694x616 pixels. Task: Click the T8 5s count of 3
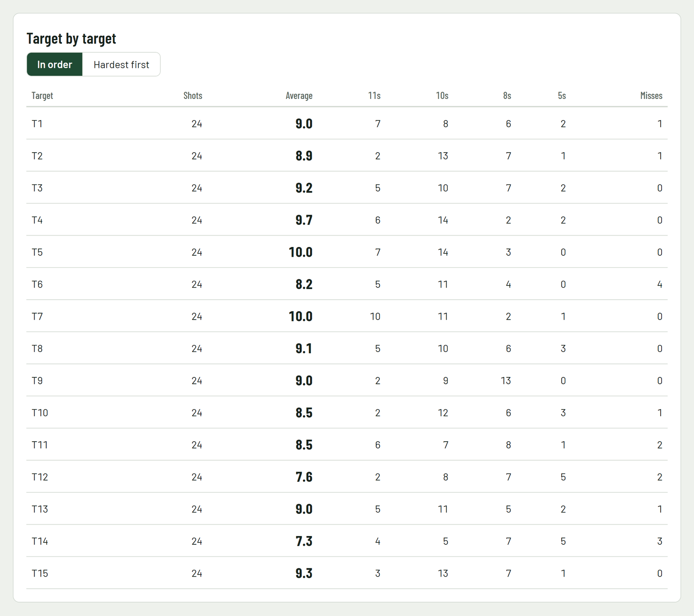pos(563,349)
